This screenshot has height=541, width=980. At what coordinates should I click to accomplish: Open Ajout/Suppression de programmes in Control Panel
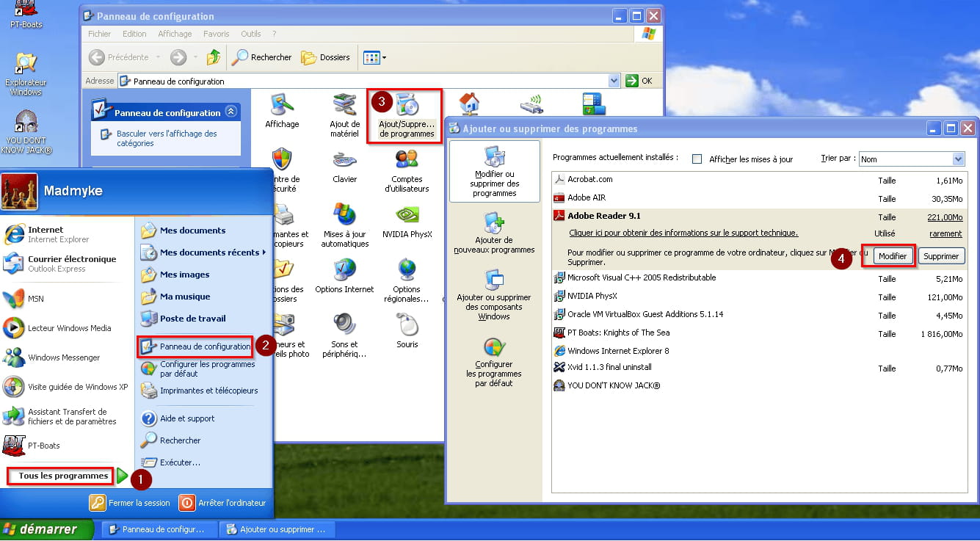coord(407,116)
